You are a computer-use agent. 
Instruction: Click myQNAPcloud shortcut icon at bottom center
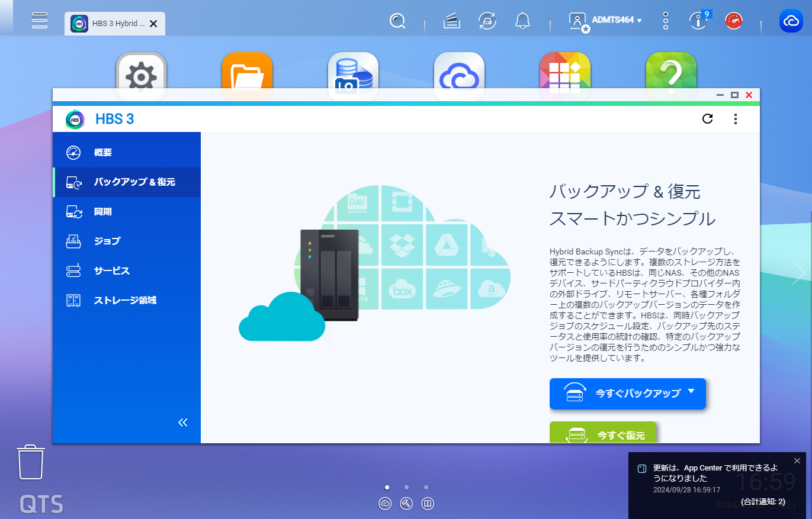[385, 504]
